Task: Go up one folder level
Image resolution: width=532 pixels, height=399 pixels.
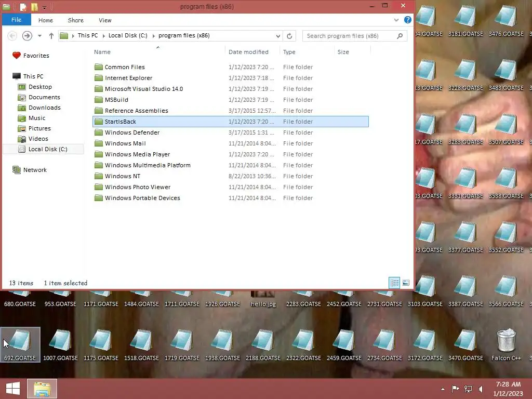Action: pos(51,36)
